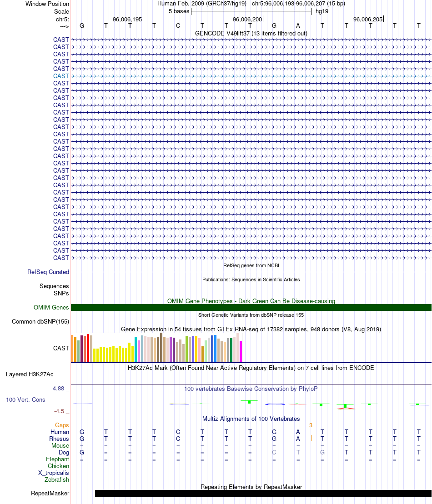Click the GTEx CAST track label
The image size is (432, 504).
coord(61,348)
